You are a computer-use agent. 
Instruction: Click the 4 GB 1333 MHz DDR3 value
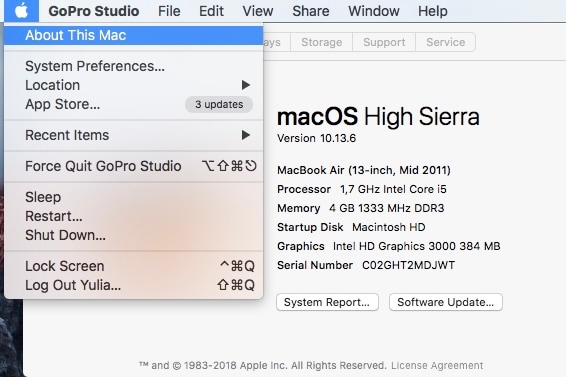[x=387, y=208]
